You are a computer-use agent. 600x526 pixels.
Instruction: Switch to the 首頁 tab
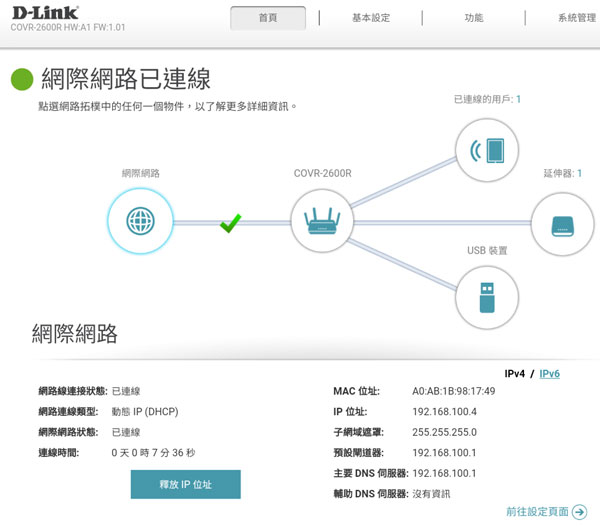point(268,18)
